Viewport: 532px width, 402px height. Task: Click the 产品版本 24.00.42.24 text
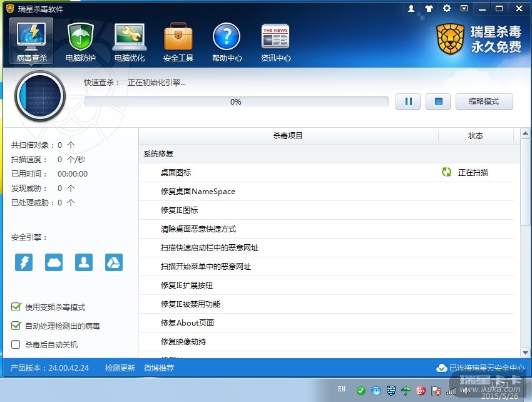pos(49,368)
